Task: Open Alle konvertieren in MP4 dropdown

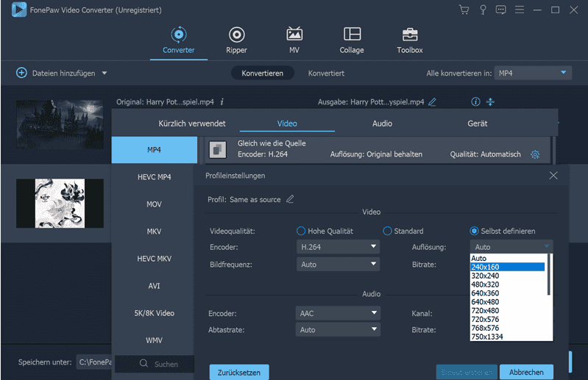Action: point(533,73)
